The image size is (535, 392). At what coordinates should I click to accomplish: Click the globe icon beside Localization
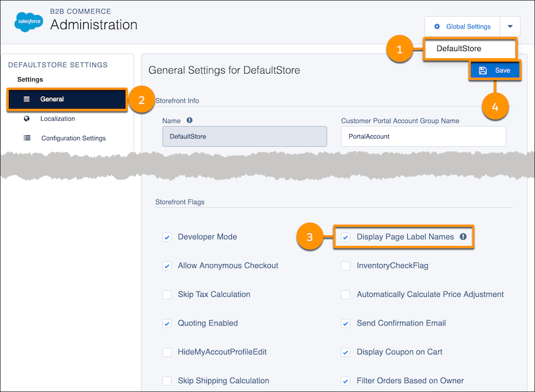click(27, 119)
